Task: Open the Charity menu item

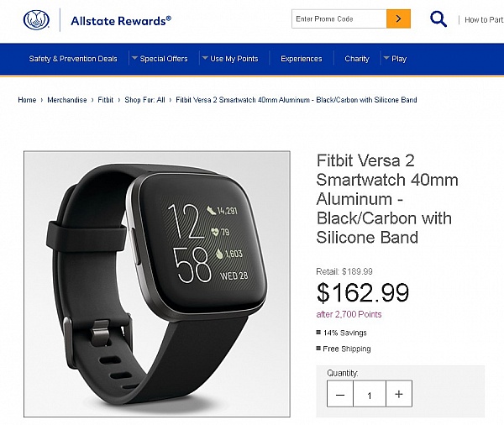Action: tap(357, 59)
